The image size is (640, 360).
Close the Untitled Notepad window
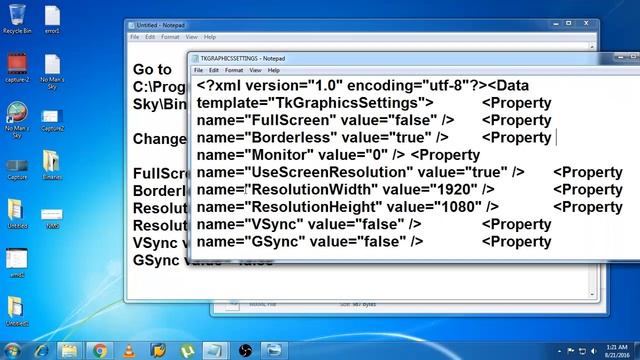[586, 23]
